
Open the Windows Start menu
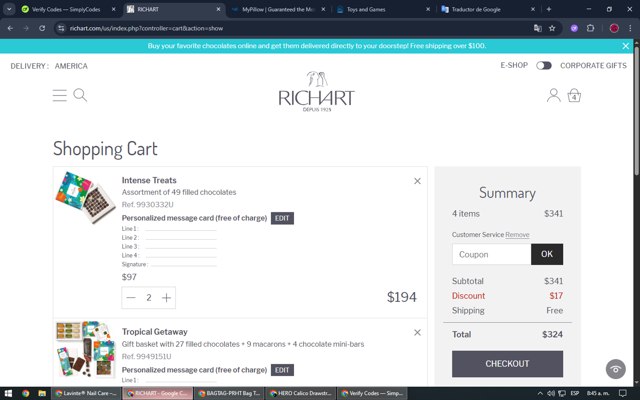click(8, 393)
